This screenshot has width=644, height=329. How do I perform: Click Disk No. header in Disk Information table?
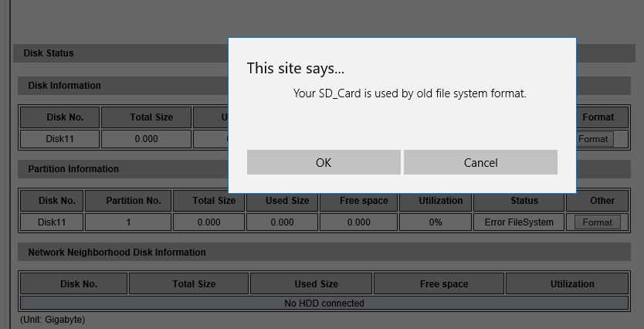59,117
